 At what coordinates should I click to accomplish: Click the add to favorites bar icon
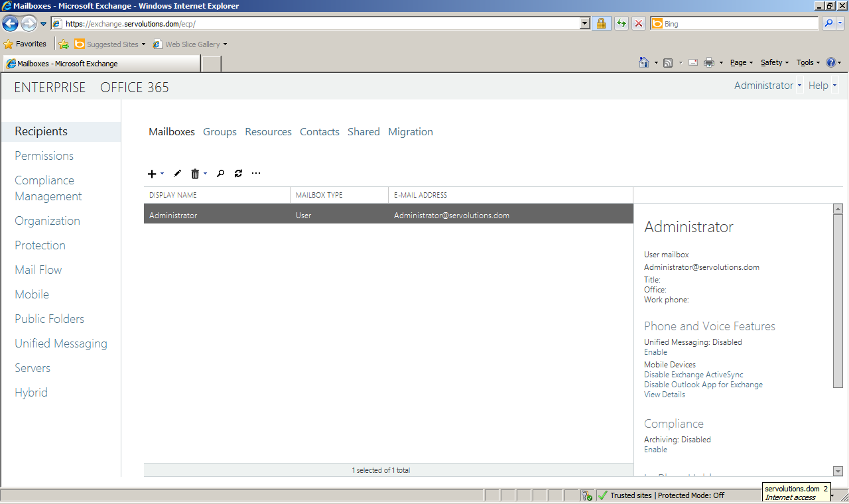[64, 44]
